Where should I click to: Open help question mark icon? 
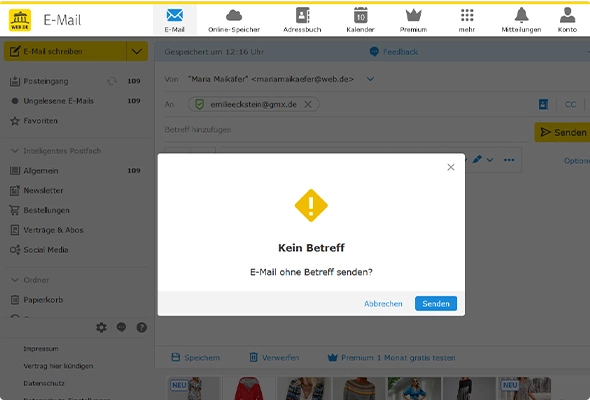click(x=141, y=327)
